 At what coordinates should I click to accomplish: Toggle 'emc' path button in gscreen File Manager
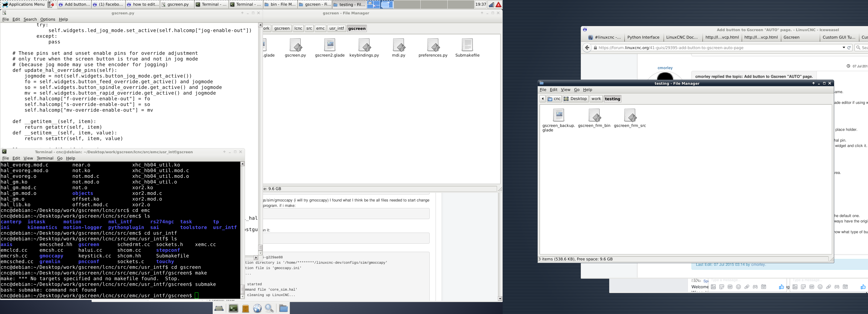point(320,28)
